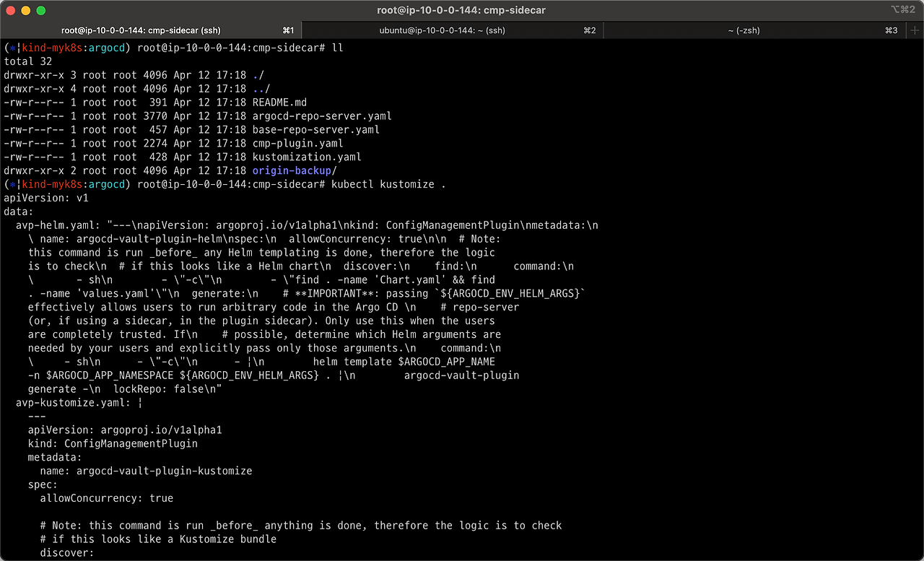Click the yellow minimize window button
The height and width of the screenshot is (561, 924).
click(26, 10)
